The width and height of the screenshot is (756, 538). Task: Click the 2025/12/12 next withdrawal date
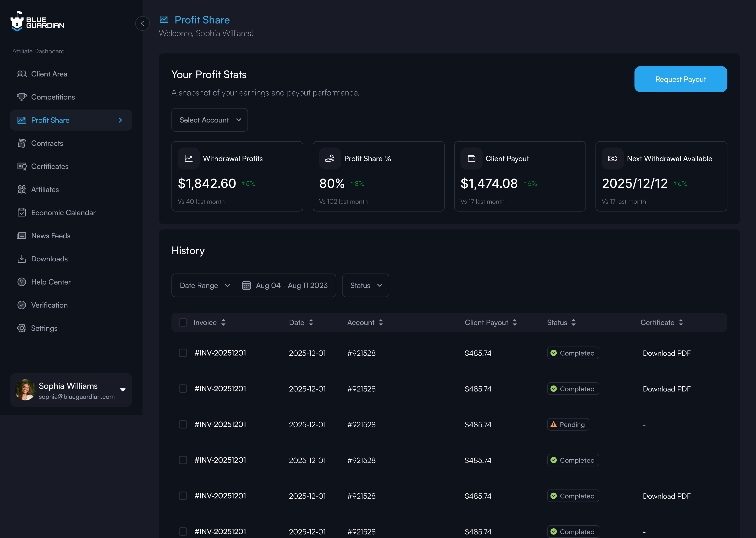[x=635, y=183]
